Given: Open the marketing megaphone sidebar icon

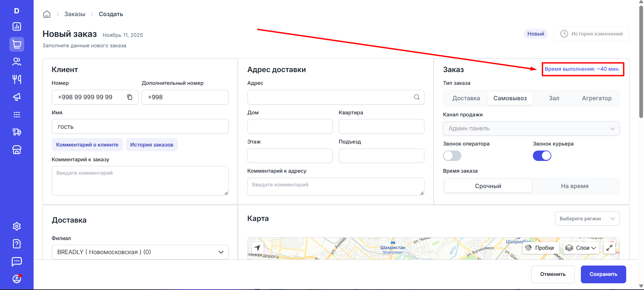Looking at the screenshot, I should (17, 97).
